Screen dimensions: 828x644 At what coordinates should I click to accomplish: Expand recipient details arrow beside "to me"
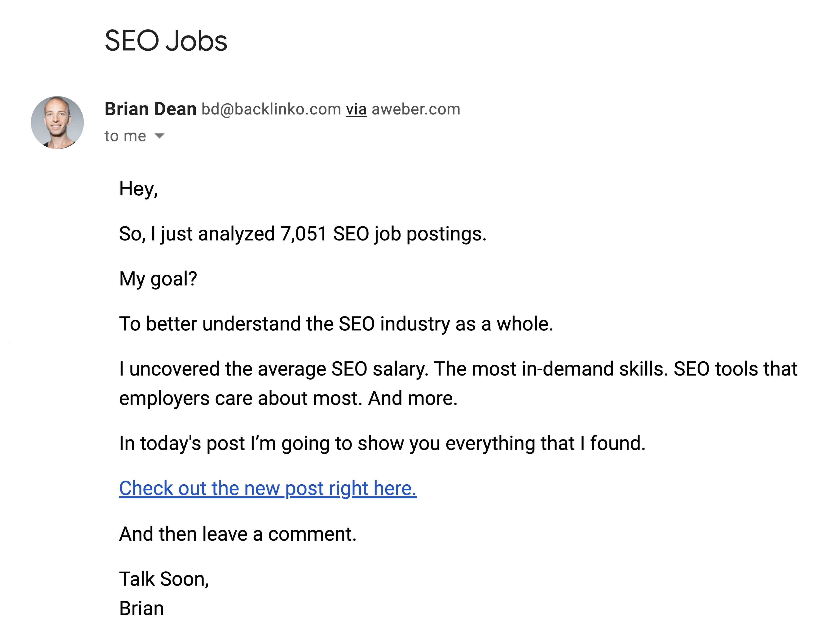160,136
